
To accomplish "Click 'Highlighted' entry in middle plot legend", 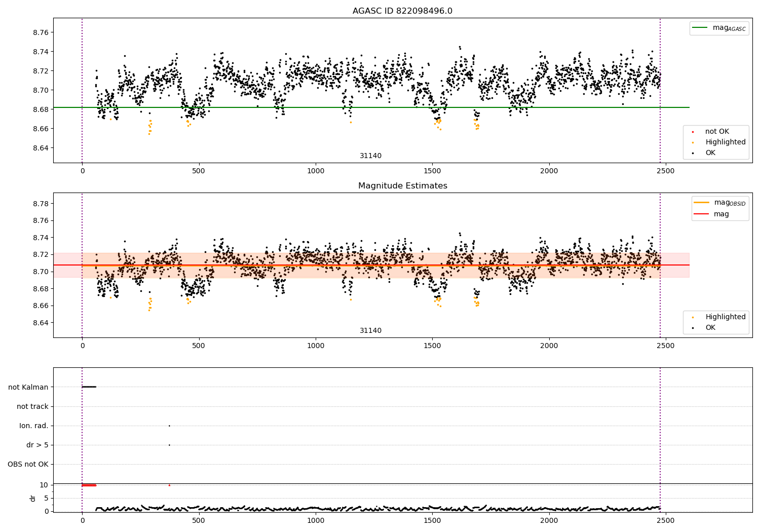I will click(x=726, y=317).
